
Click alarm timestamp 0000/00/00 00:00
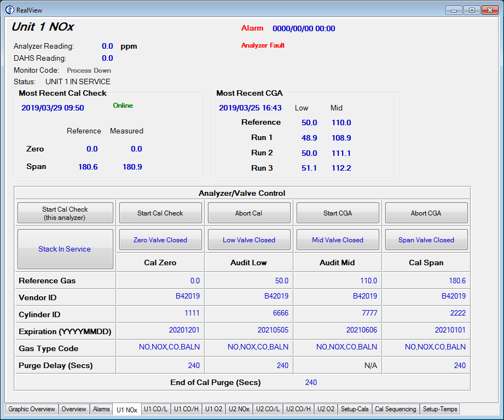(x=304, y=28)
